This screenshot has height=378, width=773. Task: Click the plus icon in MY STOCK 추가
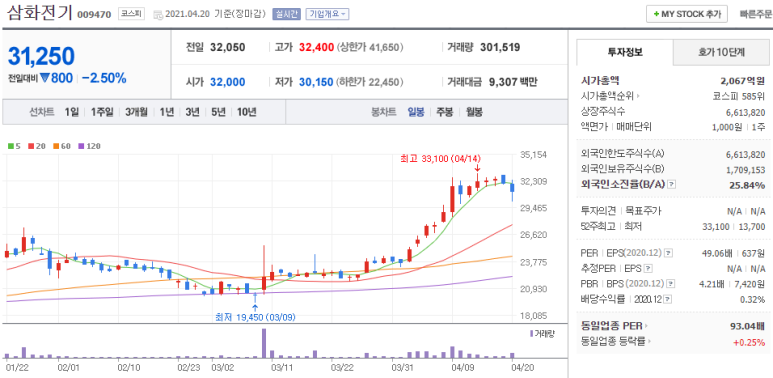point(656,14)
